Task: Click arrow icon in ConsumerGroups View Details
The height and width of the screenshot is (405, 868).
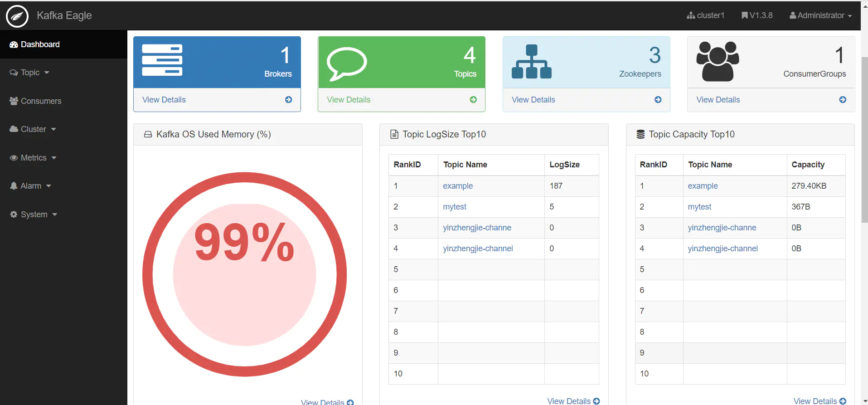Action: (x=842, y=100)
